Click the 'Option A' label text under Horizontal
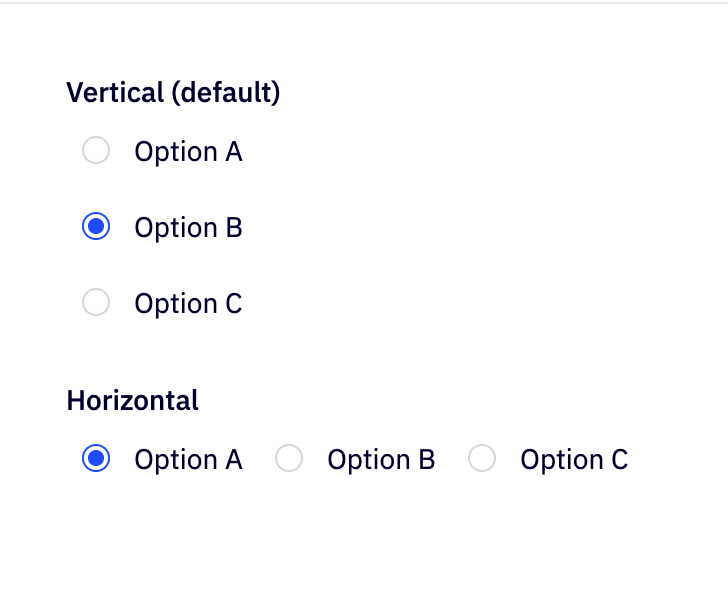The width and height of the screenshot is (728, 596). coord(188,460)
